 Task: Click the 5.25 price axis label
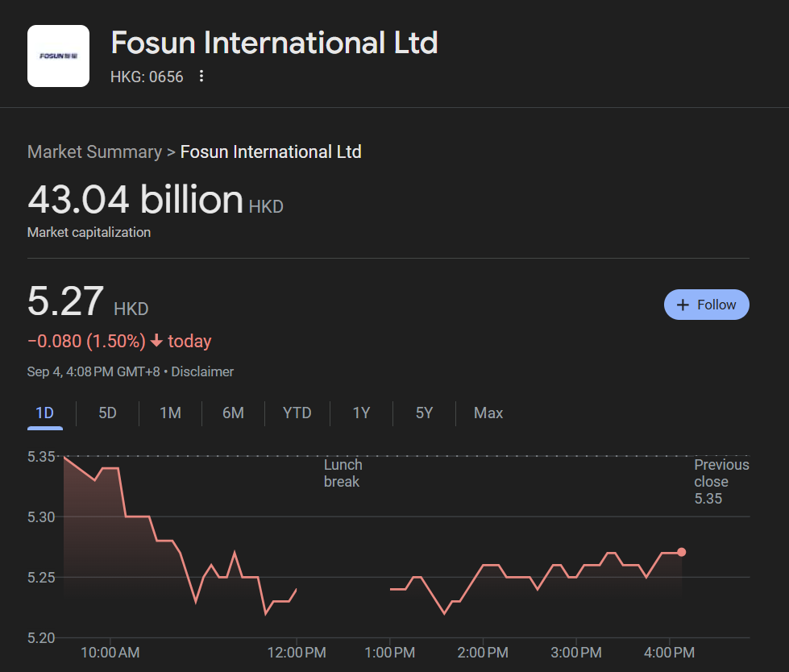coord(41,578)
